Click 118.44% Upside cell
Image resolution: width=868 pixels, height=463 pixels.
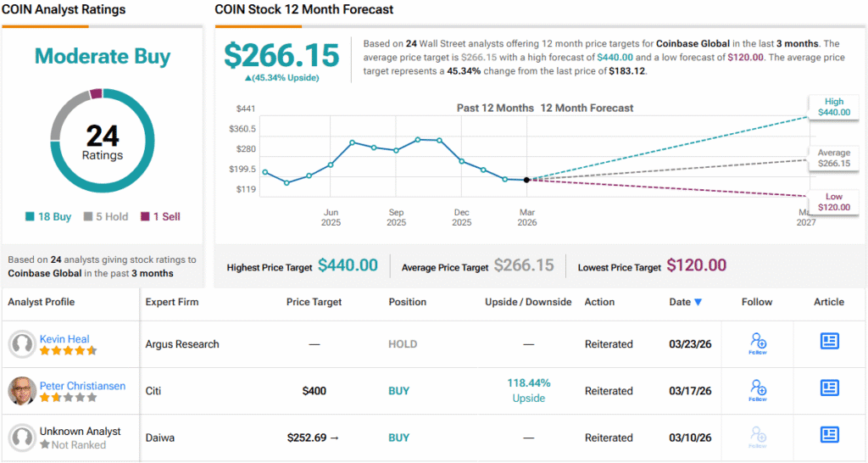529,390
